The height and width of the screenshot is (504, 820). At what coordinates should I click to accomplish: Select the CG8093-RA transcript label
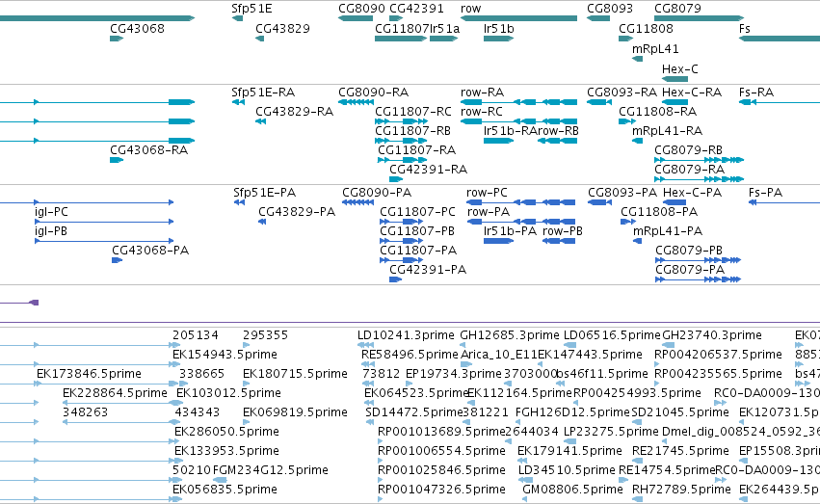tap(622, 92)
